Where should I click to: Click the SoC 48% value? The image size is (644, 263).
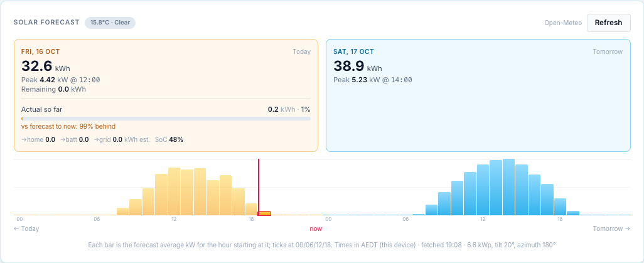click(x=169, y=140)
